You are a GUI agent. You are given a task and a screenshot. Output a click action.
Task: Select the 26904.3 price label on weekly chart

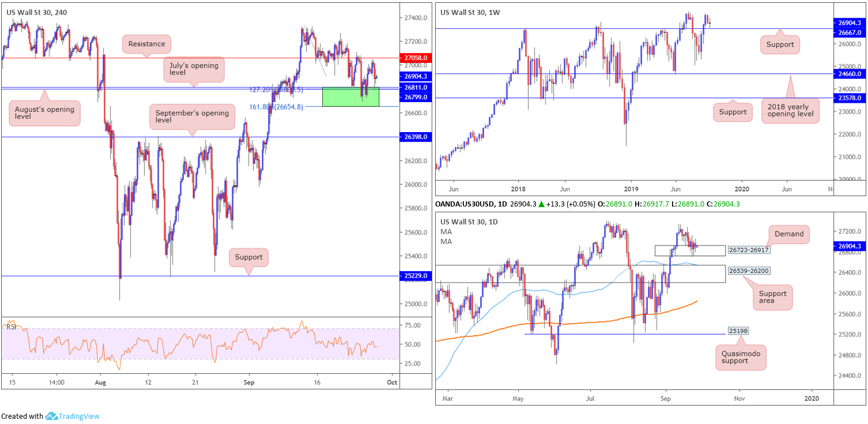tap(850, 24)
